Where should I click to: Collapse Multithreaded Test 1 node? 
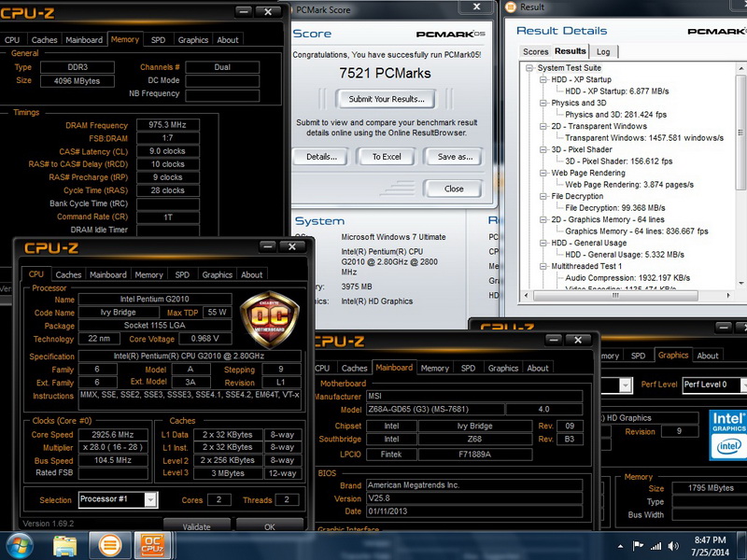tap(543, 266)
